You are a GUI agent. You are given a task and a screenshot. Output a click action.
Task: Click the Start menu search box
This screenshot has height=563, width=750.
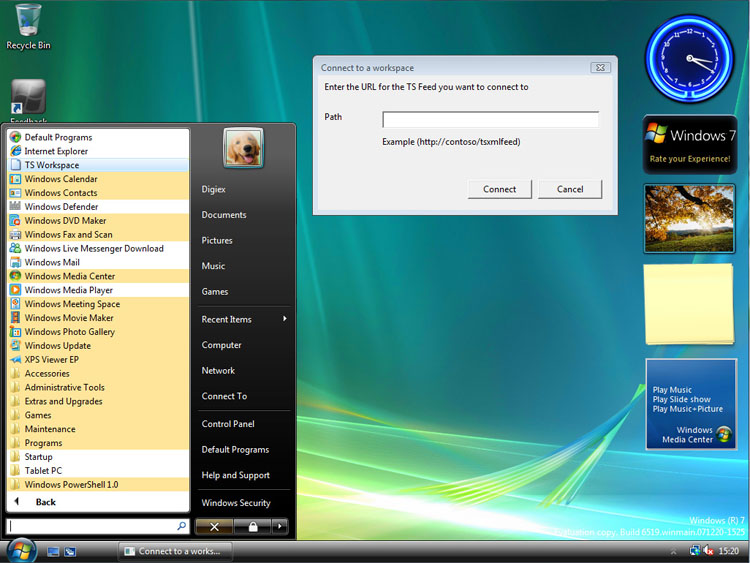click(x=98, y=526)
